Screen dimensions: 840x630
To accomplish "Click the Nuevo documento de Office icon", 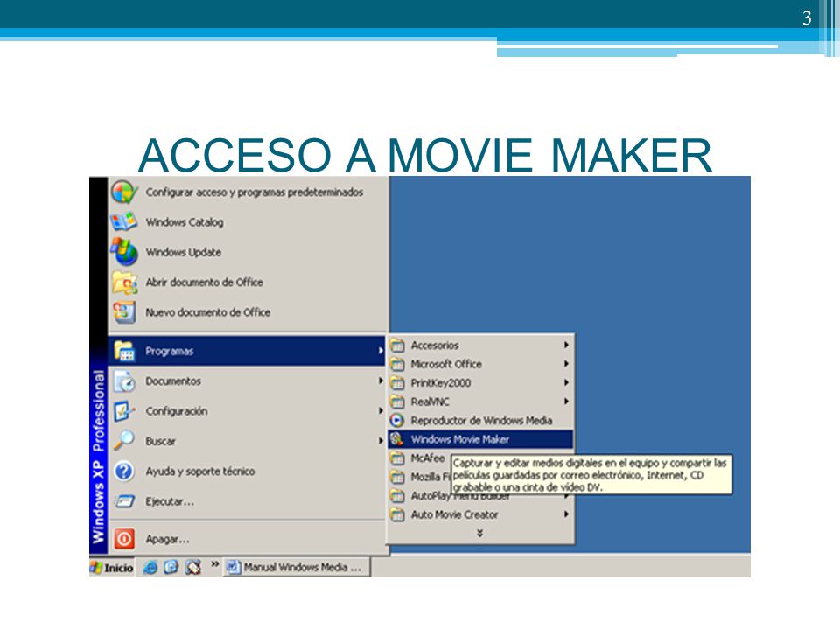I will click(123, 311).
